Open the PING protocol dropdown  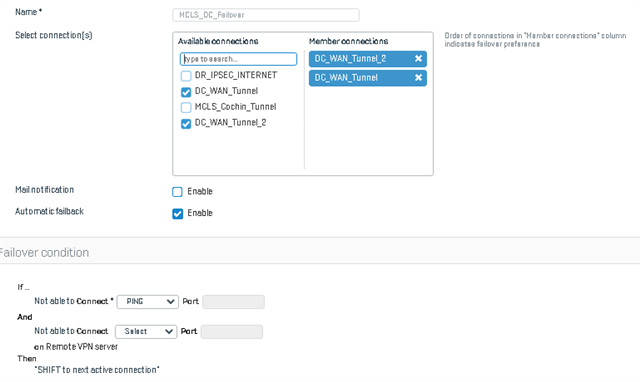click(x=147, y=302)
